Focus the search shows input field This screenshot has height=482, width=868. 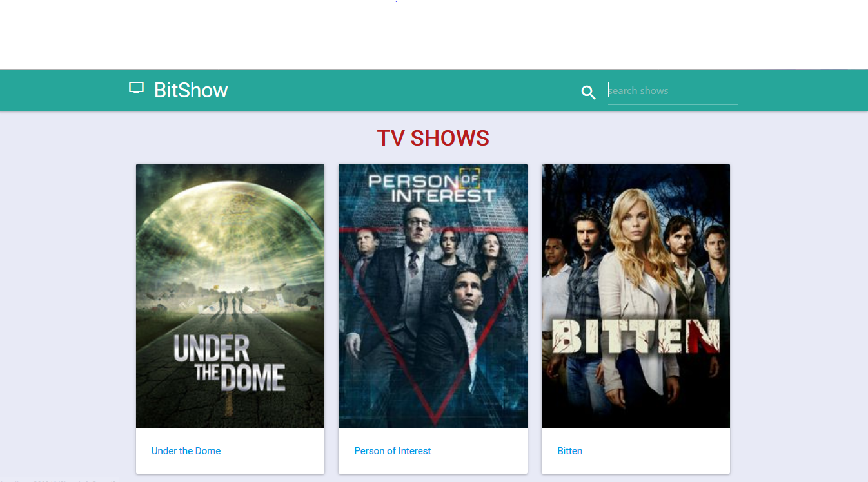tap(673, 91)
